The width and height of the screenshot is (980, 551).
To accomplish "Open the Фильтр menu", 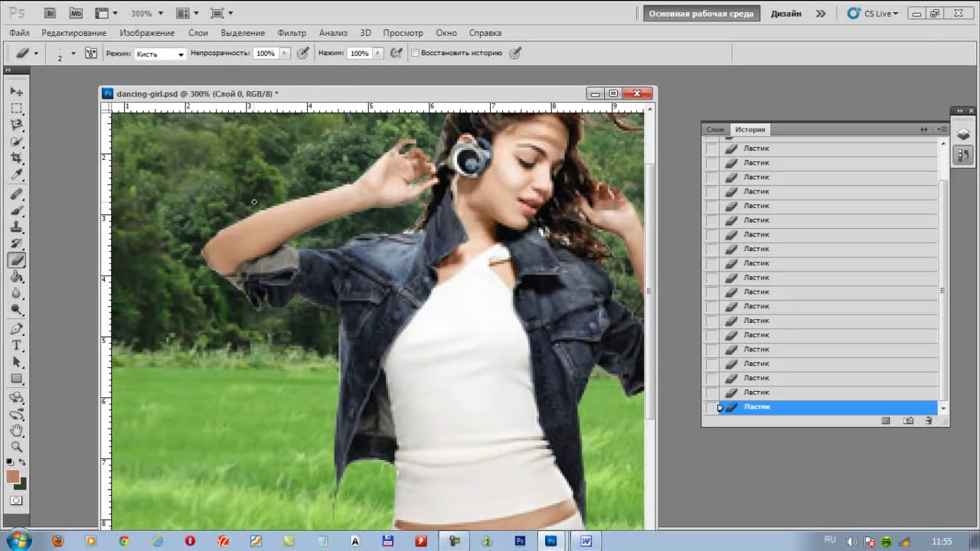I will (x=292, y=33).
